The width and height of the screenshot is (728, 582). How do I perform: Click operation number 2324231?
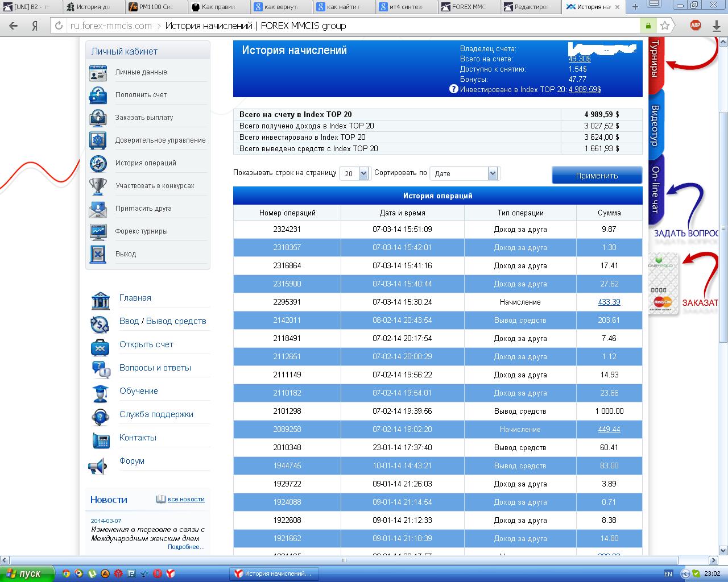tap(287, 229)
